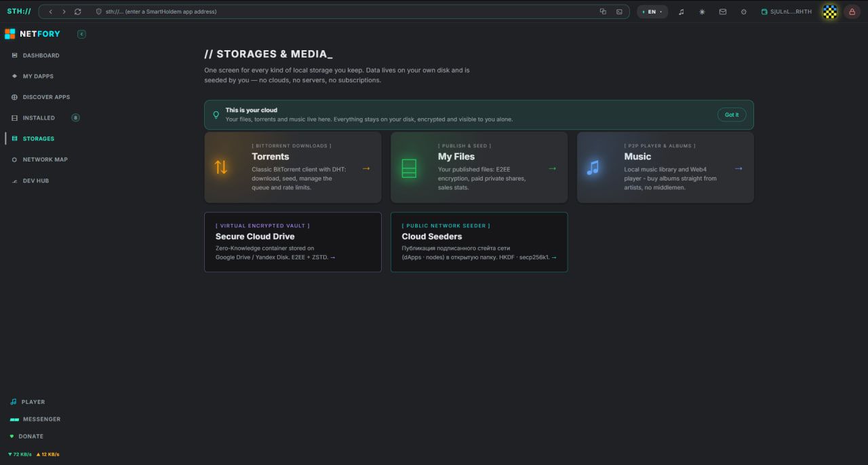Click the green arrow on the My Files card

552,168
